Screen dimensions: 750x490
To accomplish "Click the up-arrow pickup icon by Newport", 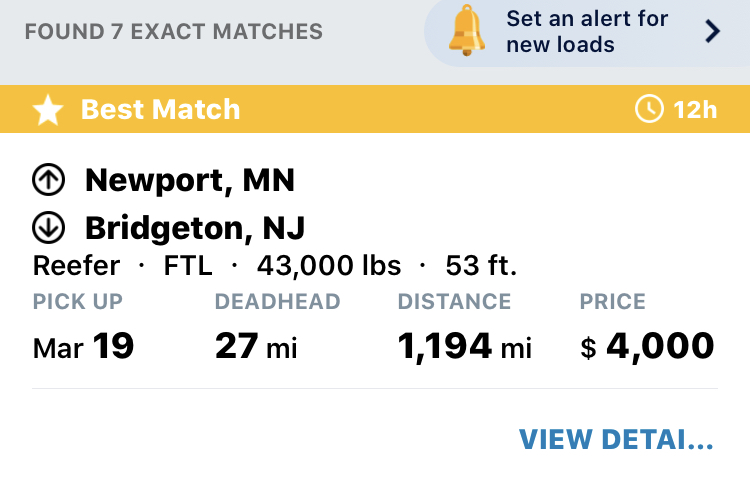I will [48, 180].
